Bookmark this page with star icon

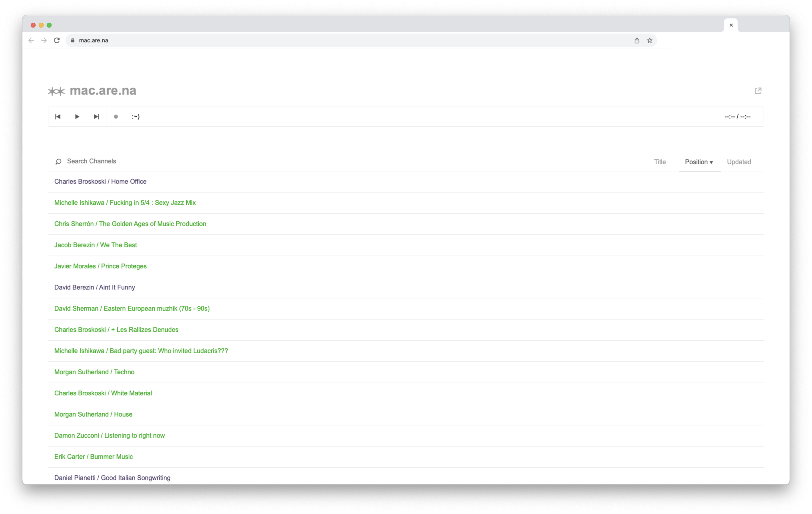click(x=650, y=41)
